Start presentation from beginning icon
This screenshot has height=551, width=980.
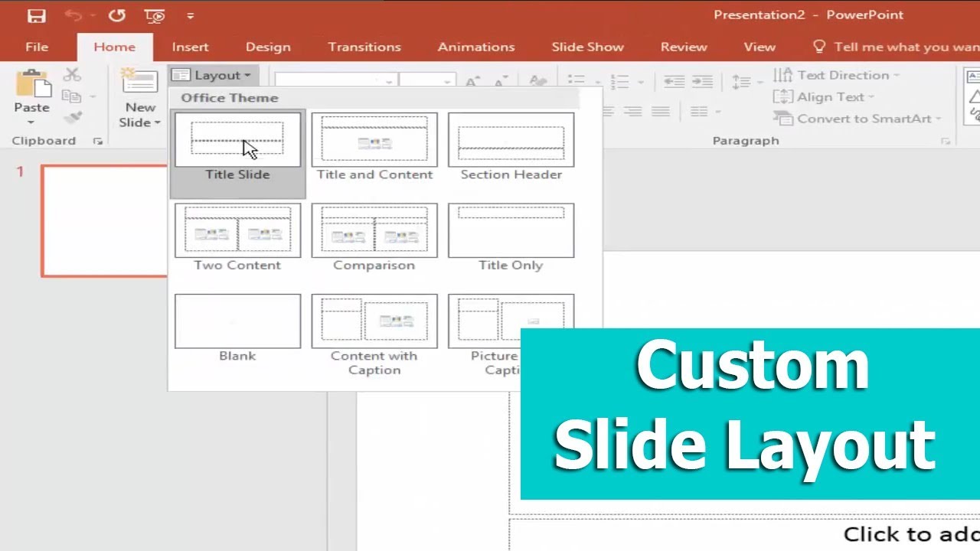pos(154,15)
